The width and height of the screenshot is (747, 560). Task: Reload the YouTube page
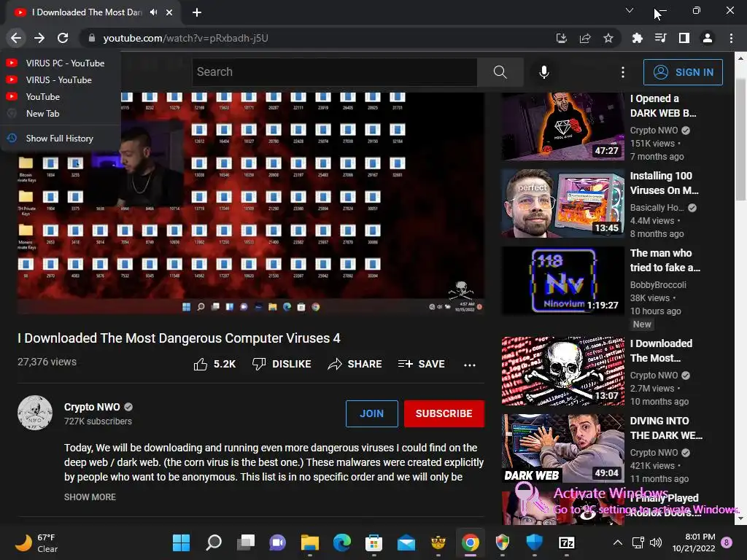tap(63, 38)
